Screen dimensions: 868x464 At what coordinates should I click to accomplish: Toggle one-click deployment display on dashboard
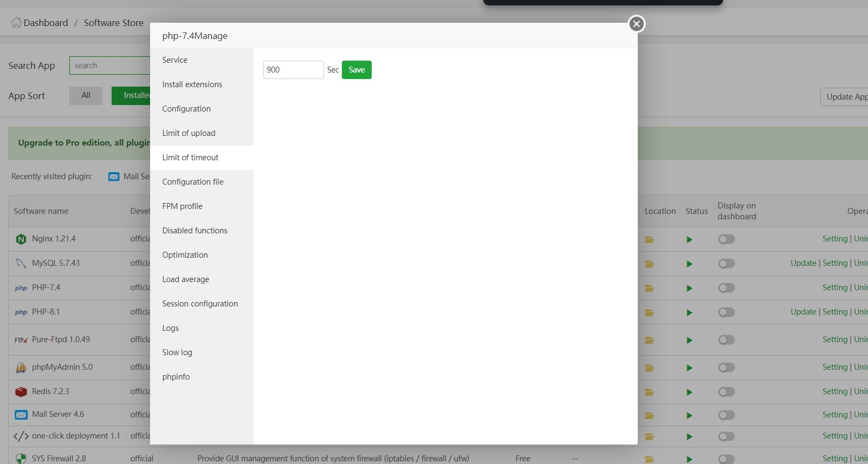point(727,436)
